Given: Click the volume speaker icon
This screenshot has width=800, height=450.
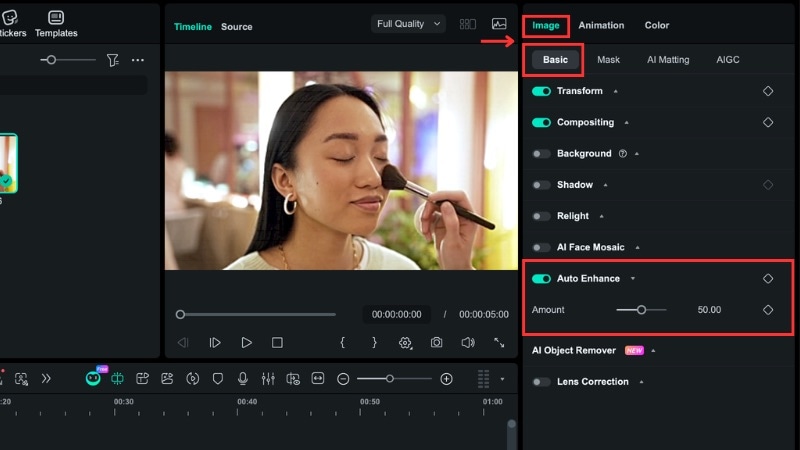Looking at the screenshot, I should click(x=468, y=343).
